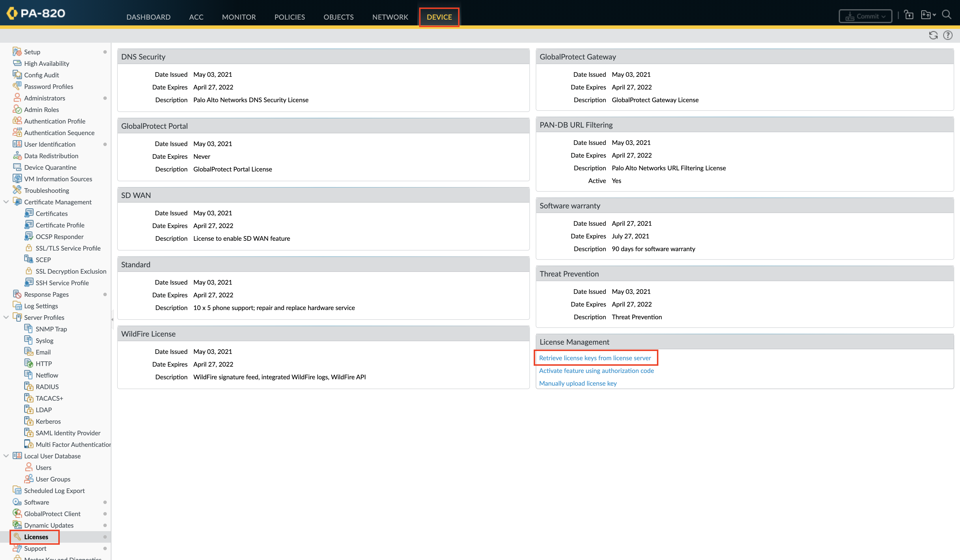
Task: Open the help question mark icon
Action: [x=947, y=36]
